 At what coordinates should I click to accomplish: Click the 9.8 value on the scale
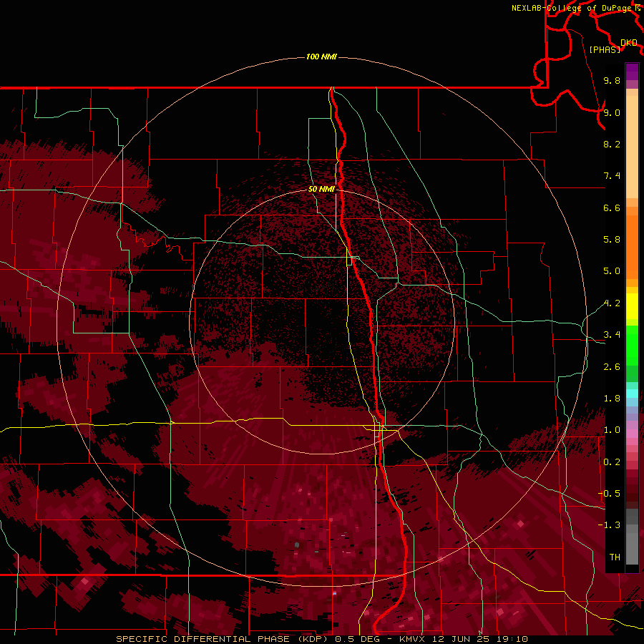612,80
